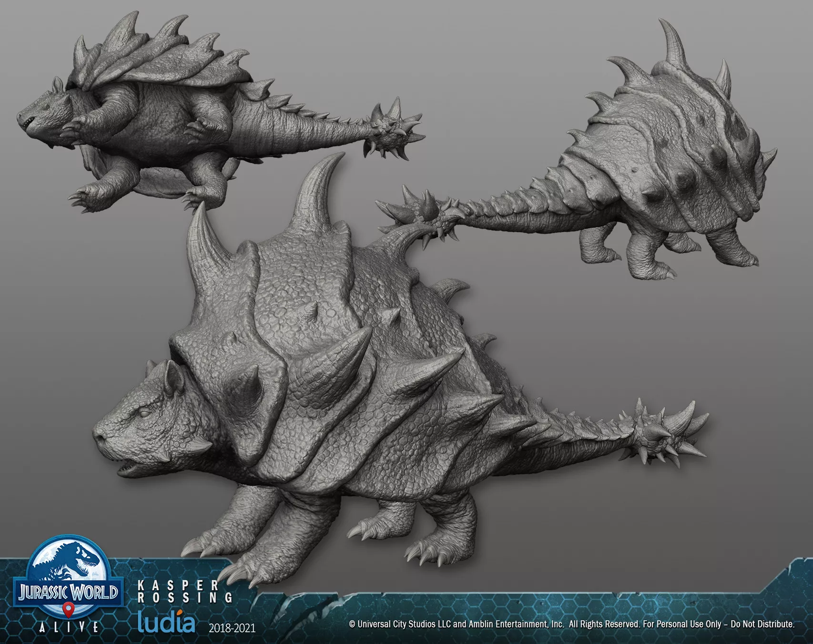Click the tail club of the top-right creature
The image size is (813, 644).
(419, 210)
